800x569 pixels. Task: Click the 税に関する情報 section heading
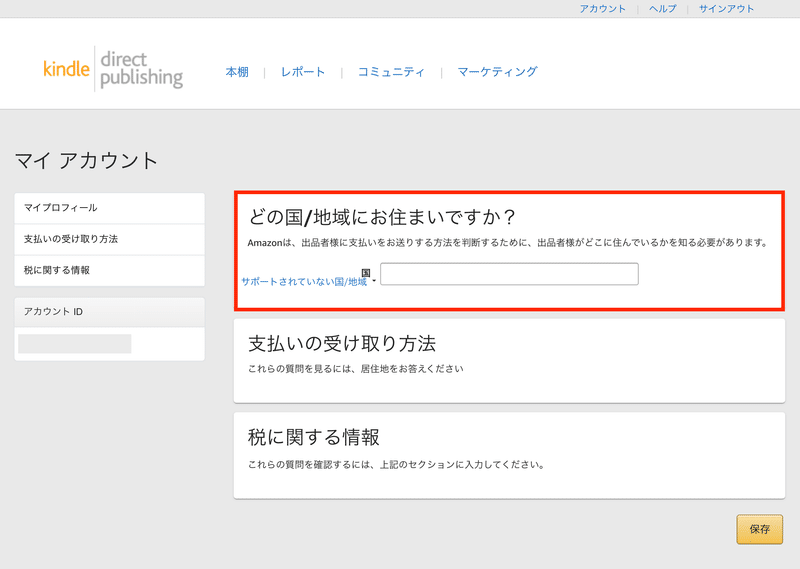point(314,437)
